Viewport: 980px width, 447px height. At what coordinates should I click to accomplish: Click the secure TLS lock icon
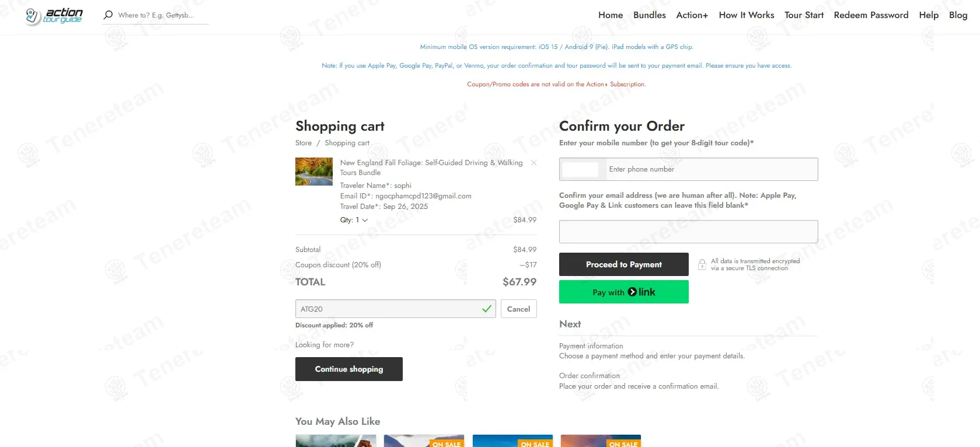pos(702,264)
